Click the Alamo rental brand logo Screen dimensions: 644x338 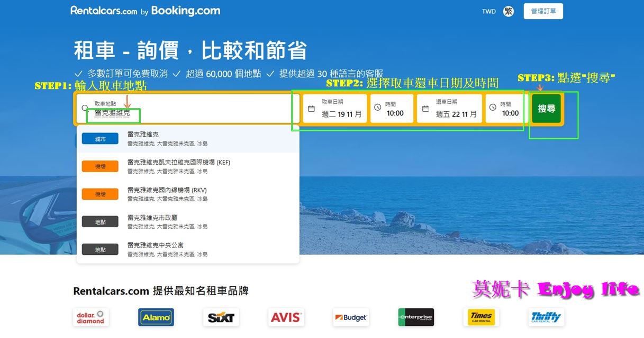(156, 317)
